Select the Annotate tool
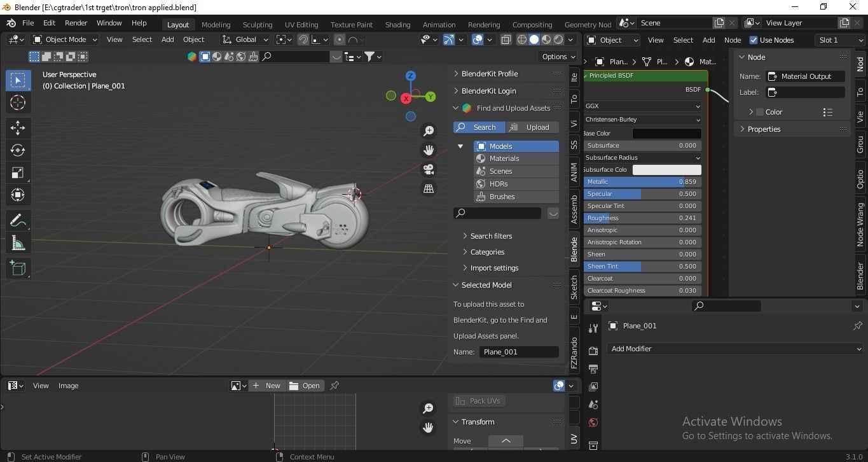 point(18,220)
